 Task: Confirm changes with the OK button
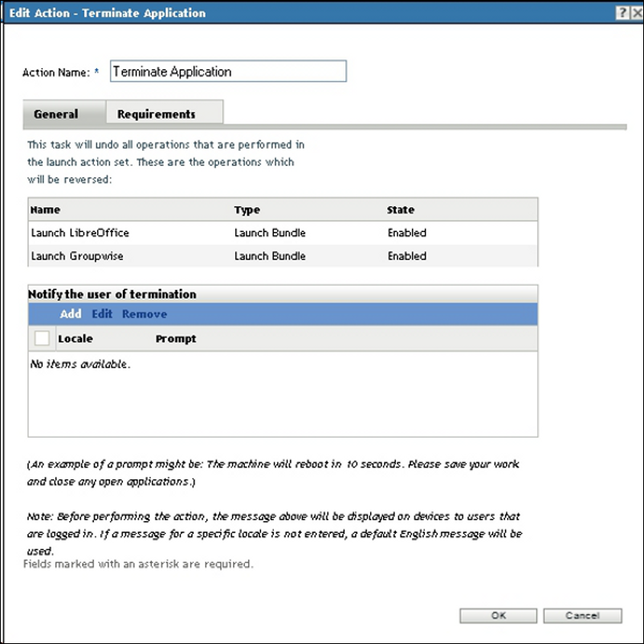point(497,615)
